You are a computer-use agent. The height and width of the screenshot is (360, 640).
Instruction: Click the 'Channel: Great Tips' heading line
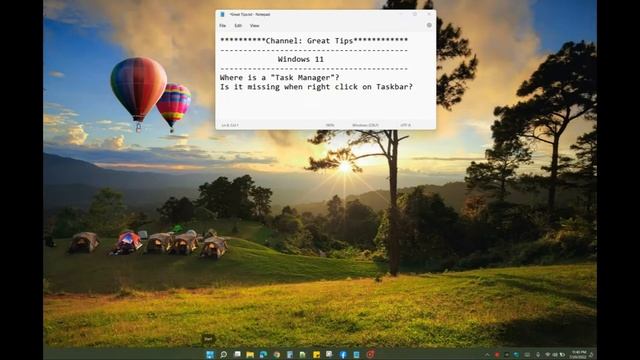coord(314,40)
